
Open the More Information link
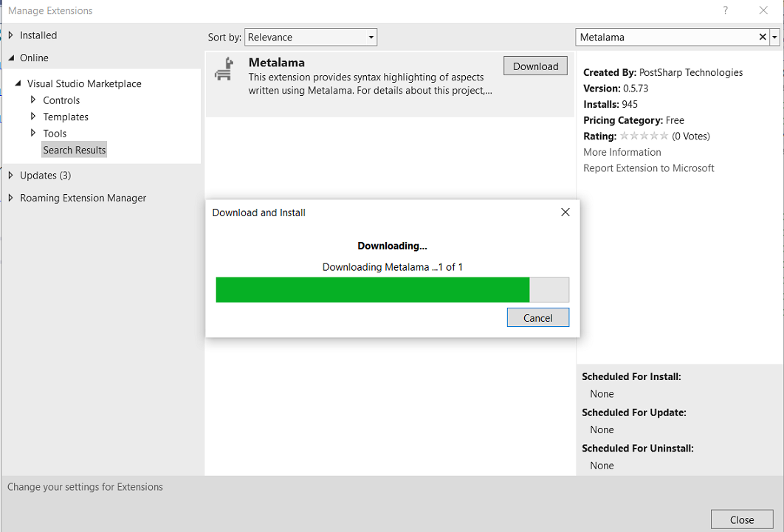pyautogui.click(x=622, y=152)
